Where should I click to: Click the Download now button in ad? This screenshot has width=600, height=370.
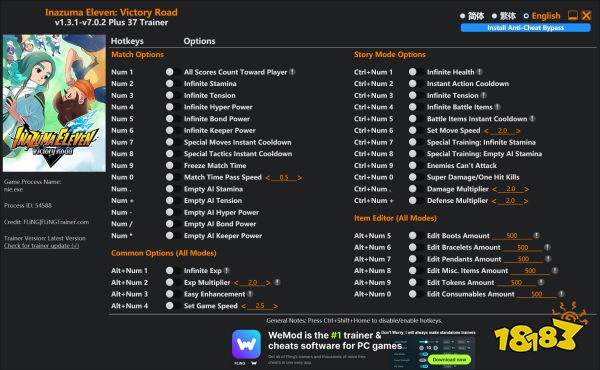449,359
